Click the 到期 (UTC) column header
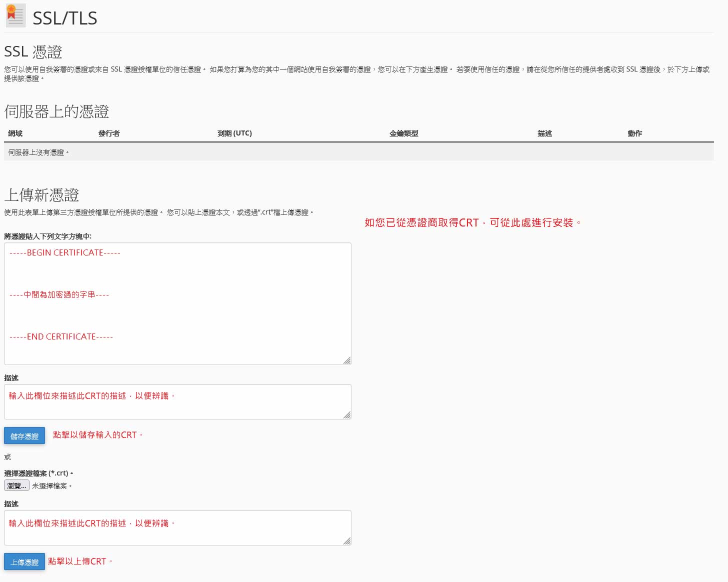The height and width of the screenshot is (582, 728). coord(234,133)
